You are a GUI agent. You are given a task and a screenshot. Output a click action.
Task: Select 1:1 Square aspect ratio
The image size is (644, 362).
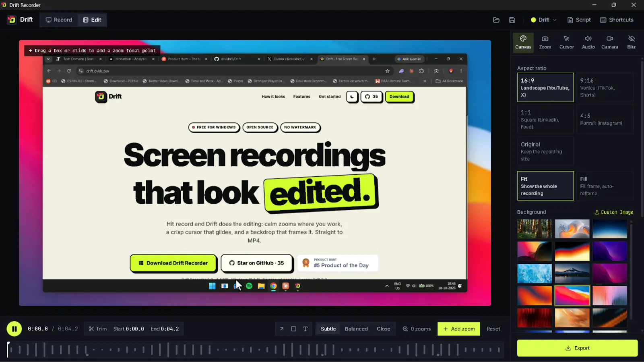(x=545, y=119)
